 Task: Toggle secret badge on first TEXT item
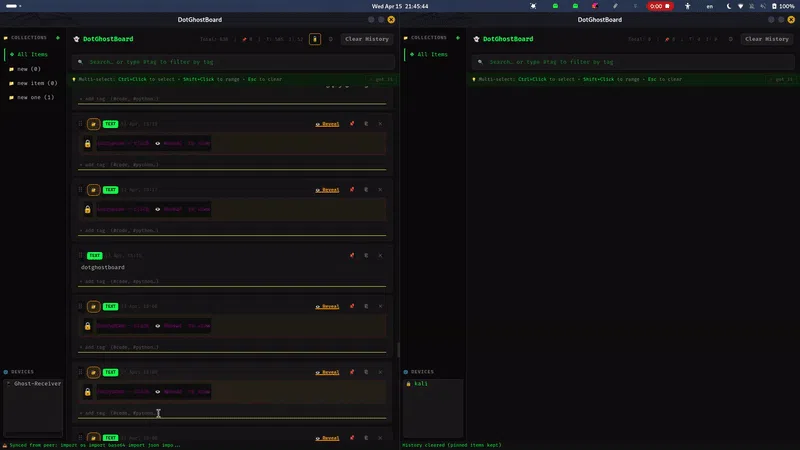click(93, 124)
